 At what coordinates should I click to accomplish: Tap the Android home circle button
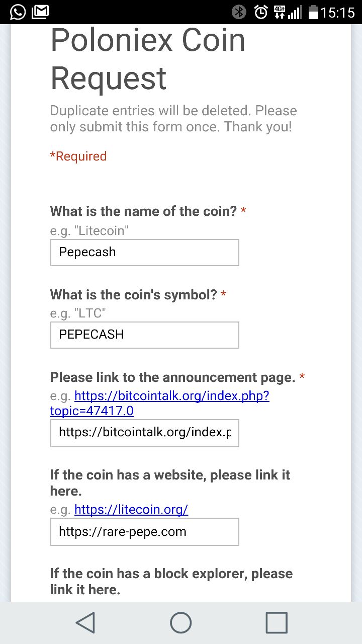[x=181, y=622]
